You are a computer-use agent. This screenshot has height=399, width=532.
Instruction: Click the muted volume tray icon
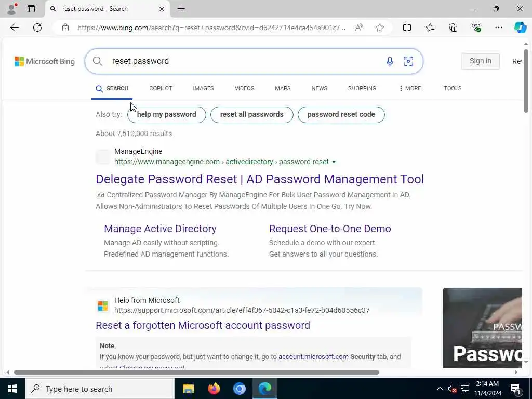[x=452, y=389]
